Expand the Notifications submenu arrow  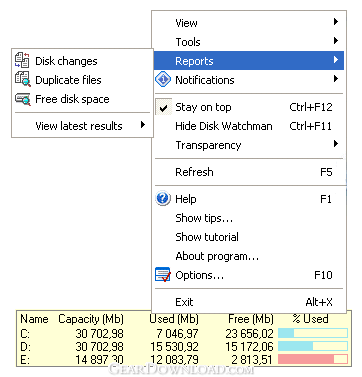pos(336,79)
